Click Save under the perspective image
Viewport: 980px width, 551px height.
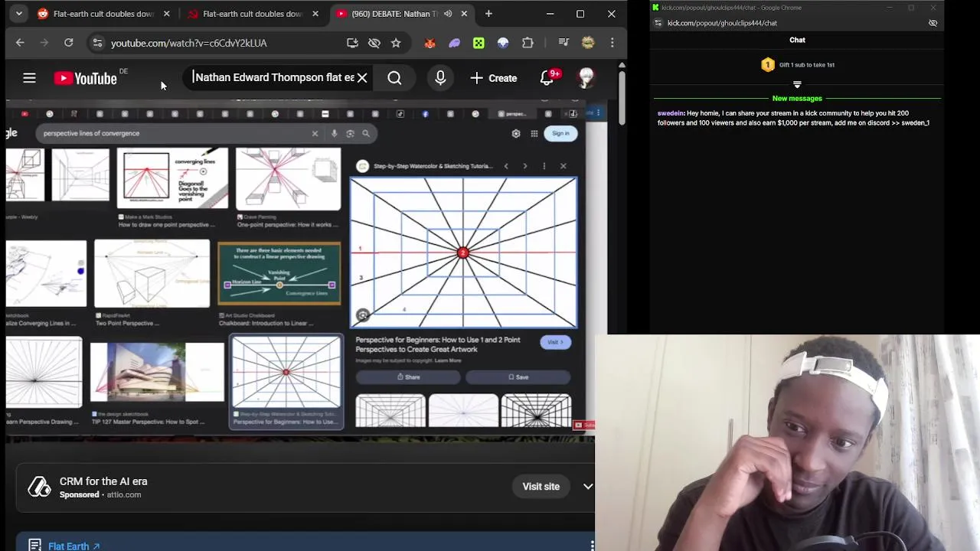[518, 377]
